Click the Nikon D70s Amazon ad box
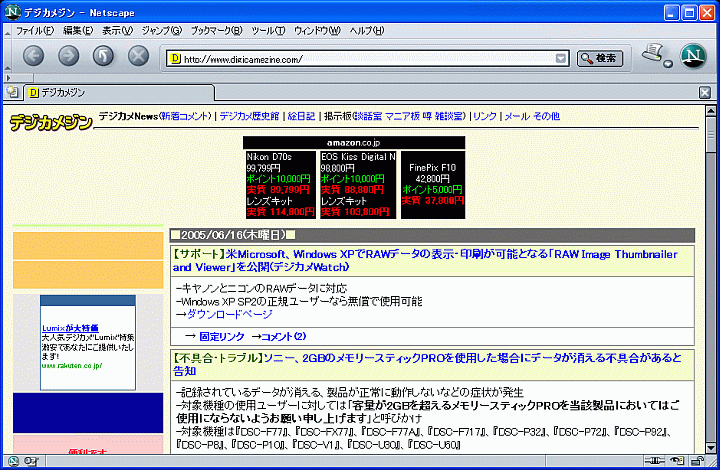This screenshot has width=720, height=470. tap(280, 184)
